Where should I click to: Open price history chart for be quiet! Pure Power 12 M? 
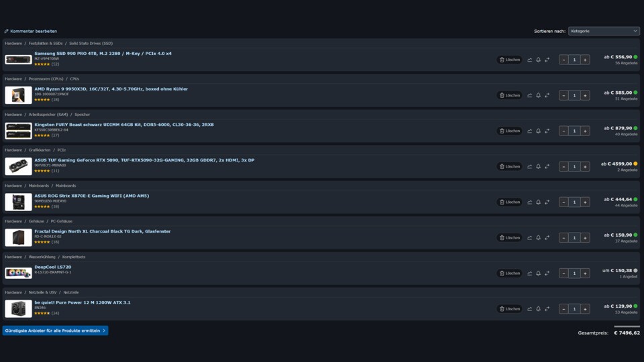click(530, 309)
